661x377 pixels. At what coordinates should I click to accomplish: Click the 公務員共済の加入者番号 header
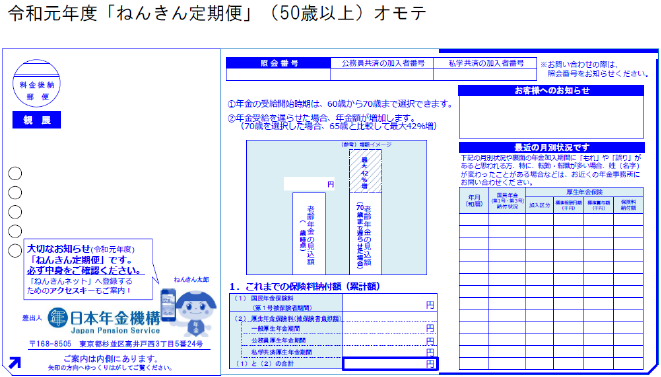click(x=382, y=63)
